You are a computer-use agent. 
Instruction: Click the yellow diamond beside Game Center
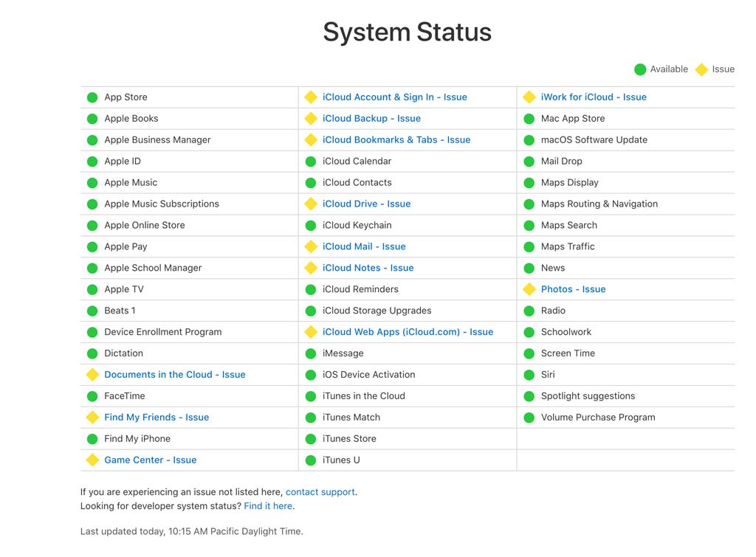click(92, 460)
